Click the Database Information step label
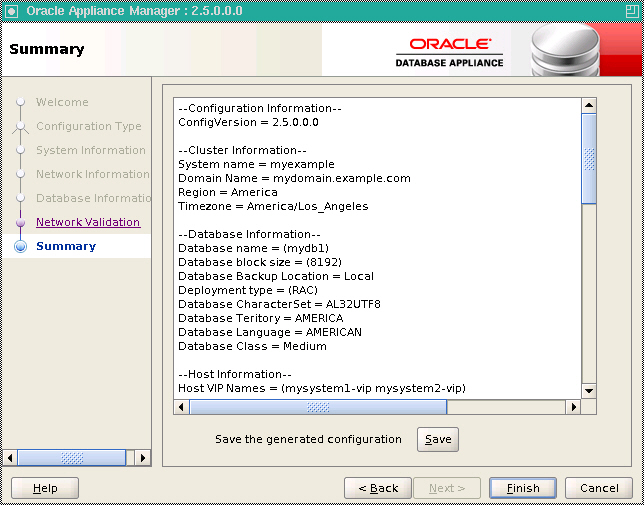The width and height of the screenshot is (644, 505). click(94, 198)
